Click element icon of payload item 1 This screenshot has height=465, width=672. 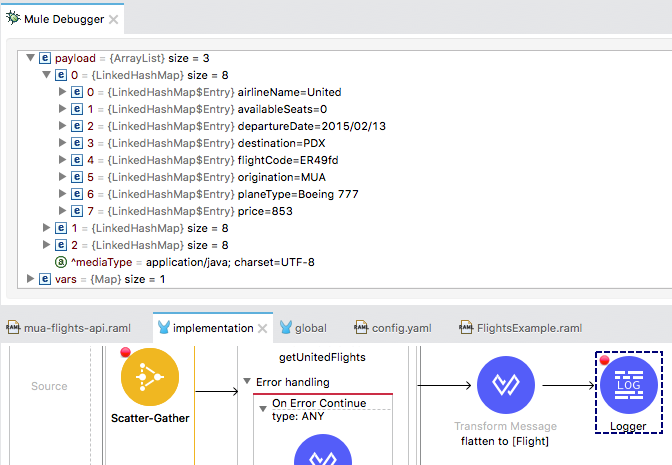[61, 228]
